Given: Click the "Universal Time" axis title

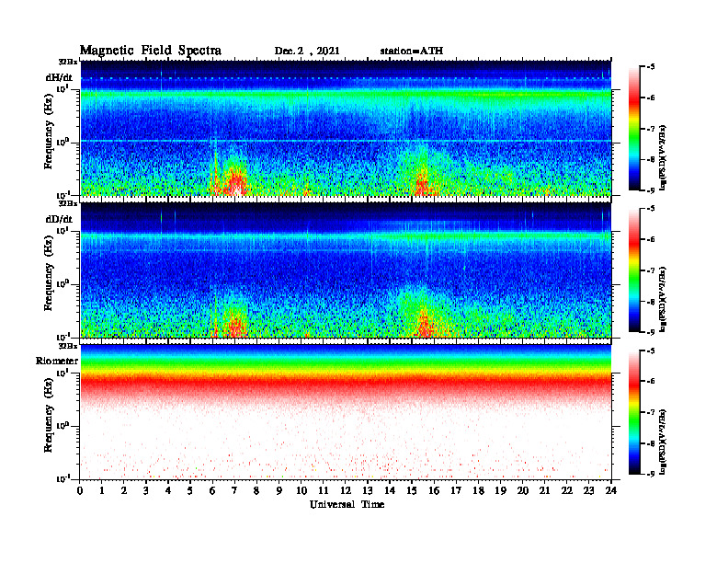Looking at the screenshot, I should point(347,504).
